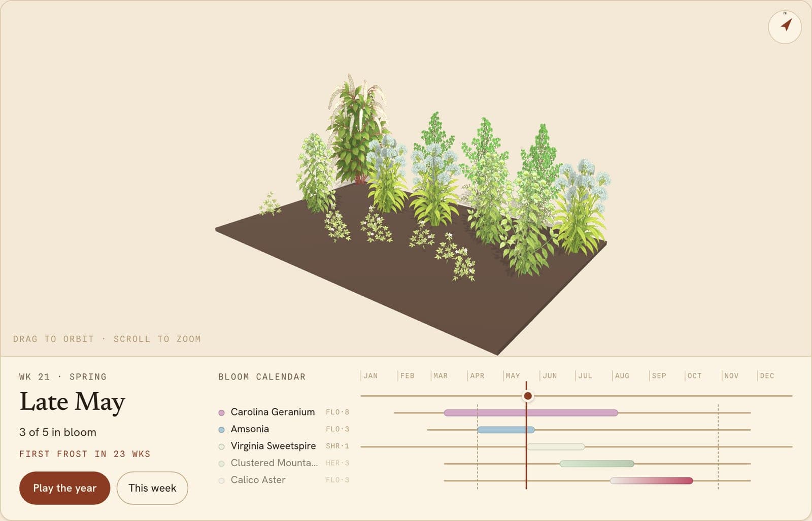Screen dimensions: 812x521
Task: Select the Virginia Sweetspire plant row
Action: [x=284, y=446]
